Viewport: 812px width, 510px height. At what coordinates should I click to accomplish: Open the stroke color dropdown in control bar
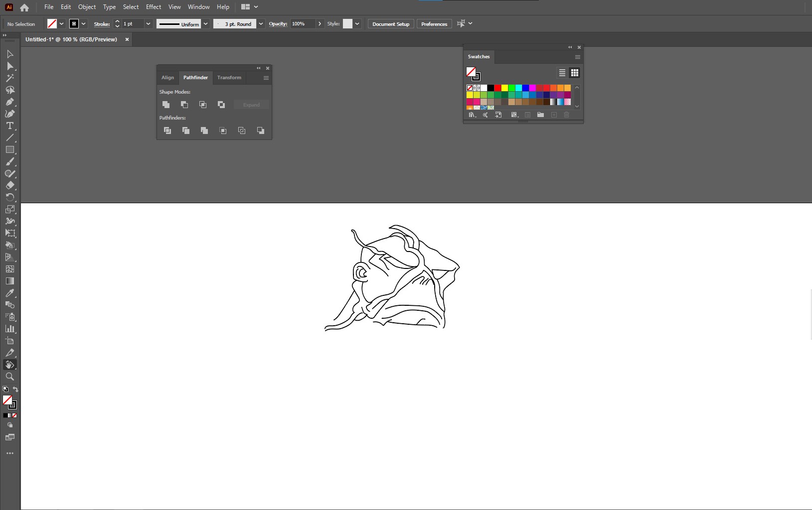coord(83,24)
